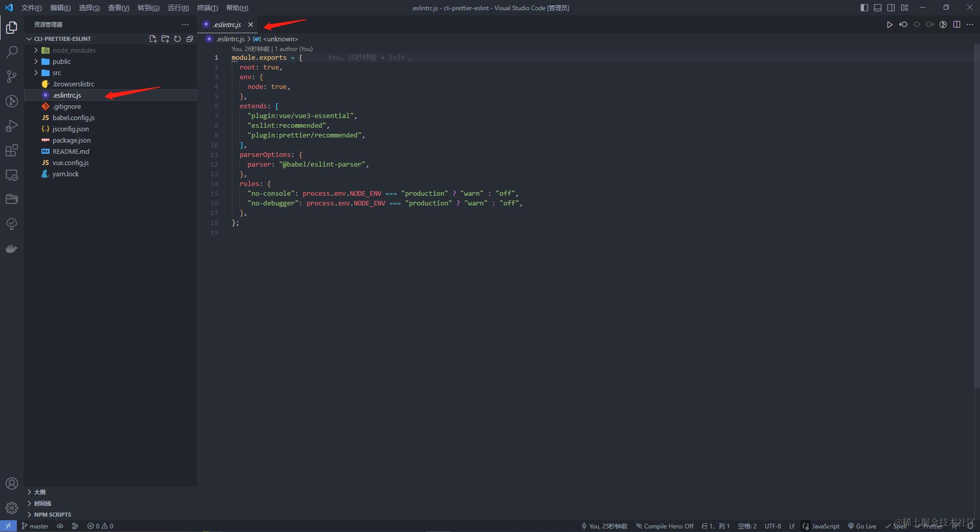Image resolution: width=980 pixels, height=532 pixels.
Task: Create a new file in the explorer
Action: [152, 39]
